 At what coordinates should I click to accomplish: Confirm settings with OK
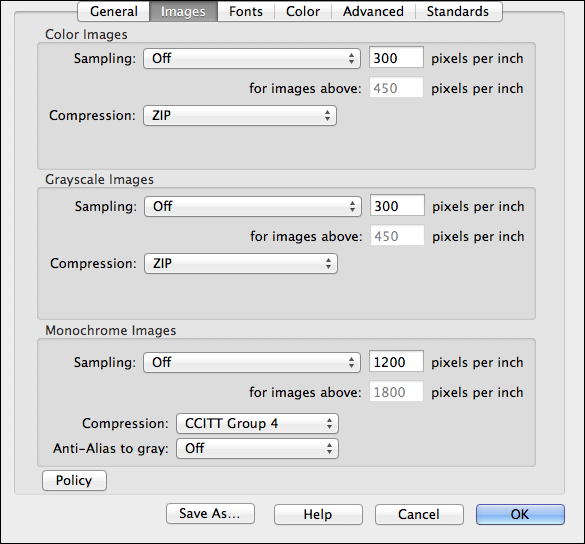(520, 515)
